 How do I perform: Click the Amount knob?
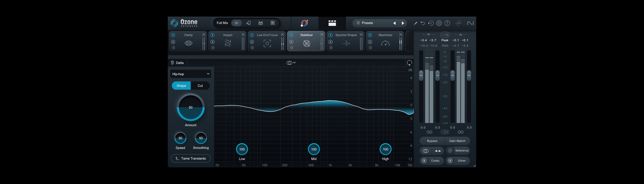coord(191,107)
